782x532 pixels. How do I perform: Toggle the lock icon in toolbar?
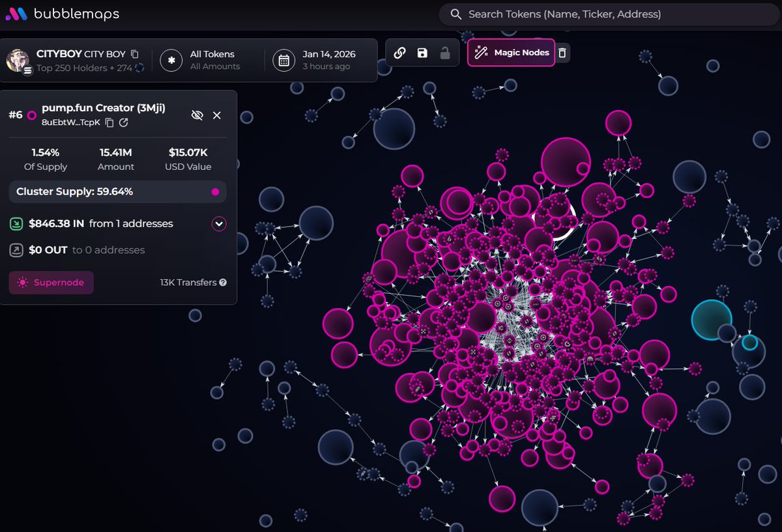tap(445, 53)
